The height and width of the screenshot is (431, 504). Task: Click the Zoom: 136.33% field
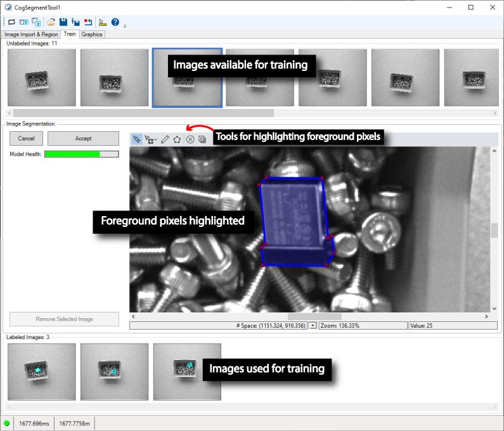pyautogui.click(x=363, y=326)
